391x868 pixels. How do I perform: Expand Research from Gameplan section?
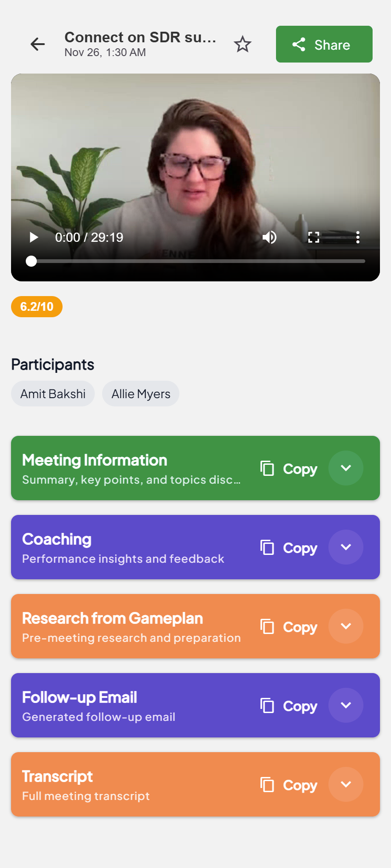[x=346, y=626]
